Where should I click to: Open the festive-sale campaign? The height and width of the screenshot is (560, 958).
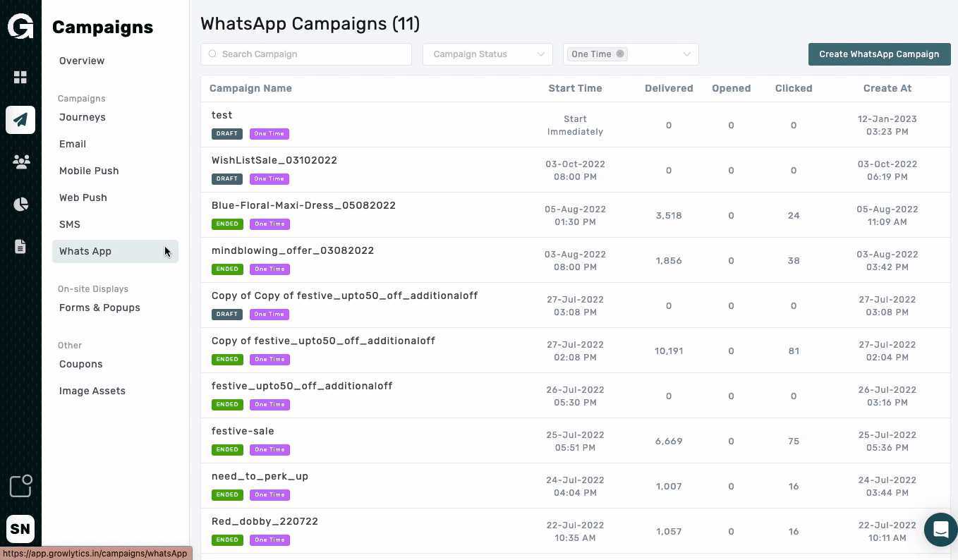pos(243,431)
